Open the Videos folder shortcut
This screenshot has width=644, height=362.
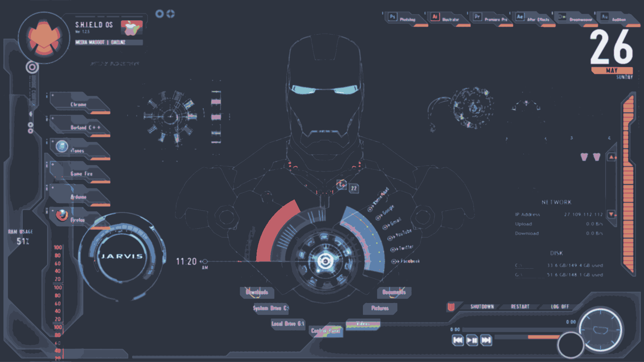[x=363, y=324]
